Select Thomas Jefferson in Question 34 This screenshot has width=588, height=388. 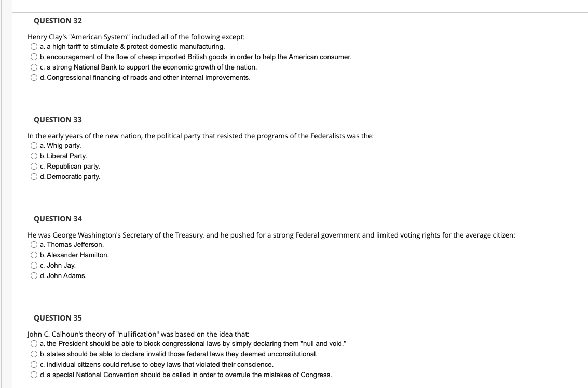coord(34,245)
